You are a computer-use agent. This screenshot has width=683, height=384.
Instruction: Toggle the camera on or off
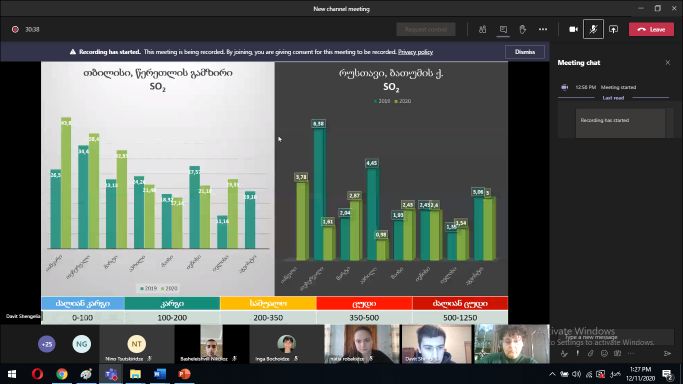click(x=573, y=30)
